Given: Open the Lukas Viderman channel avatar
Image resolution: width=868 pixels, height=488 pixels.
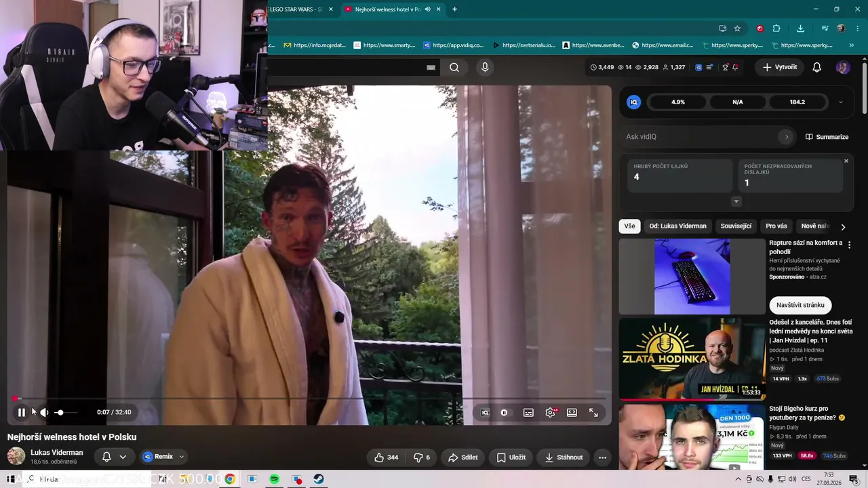Looking at the screenshot, I should coord(16,456).
